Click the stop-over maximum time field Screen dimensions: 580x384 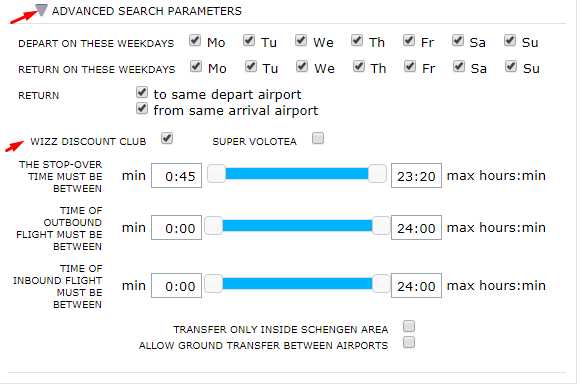416,175
